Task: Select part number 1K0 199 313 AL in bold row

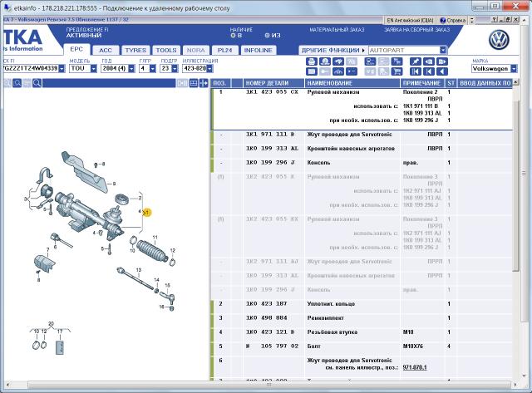Action: click(x=272, y=149)
